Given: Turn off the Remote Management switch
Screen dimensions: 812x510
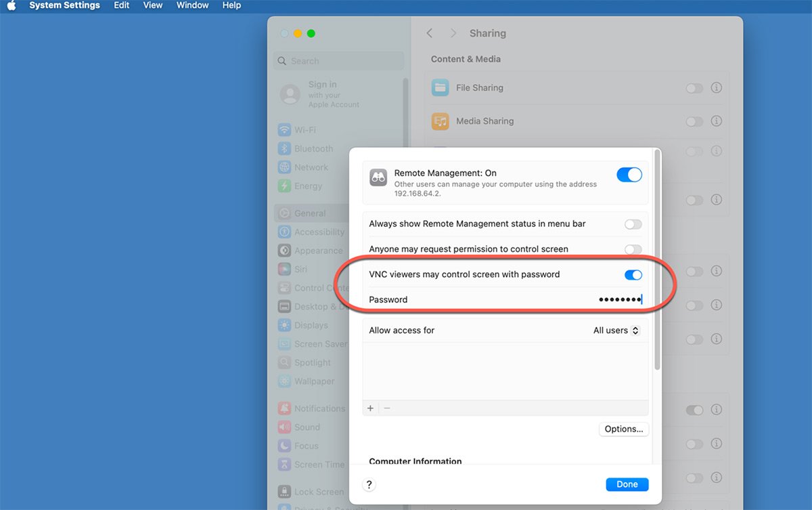Looking at the screenshot, I should (629, 175).
